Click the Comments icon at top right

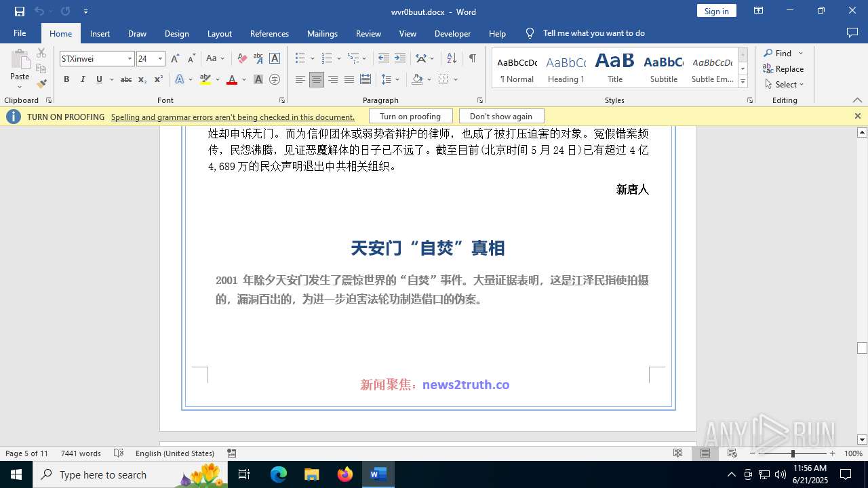coord(852,33)
